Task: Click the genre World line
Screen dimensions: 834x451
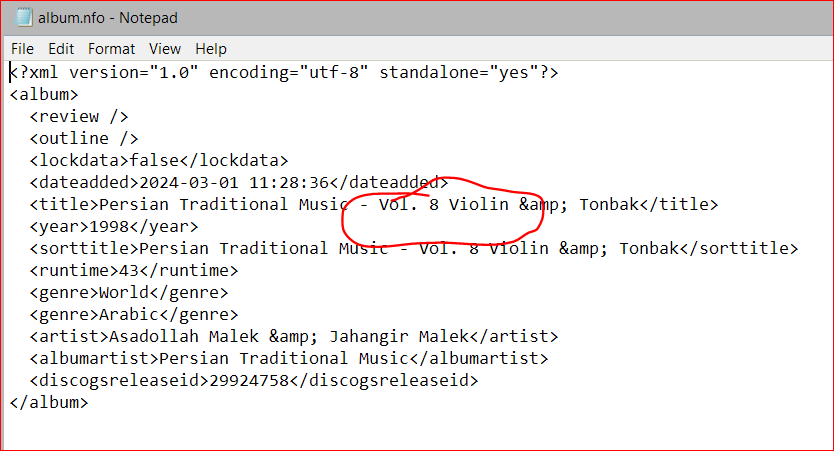Action: [x=129, y=293]
